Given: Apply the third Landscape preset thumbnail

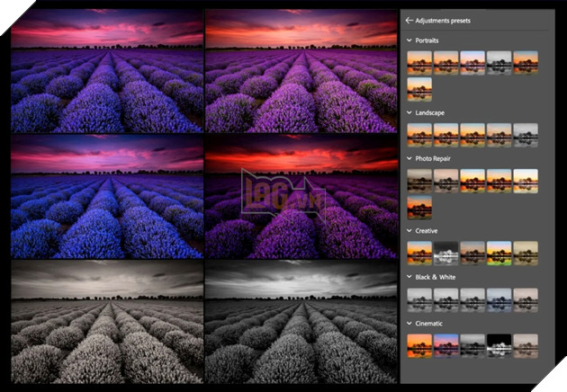Looking at the screenshot, I should tap(472, 135).
